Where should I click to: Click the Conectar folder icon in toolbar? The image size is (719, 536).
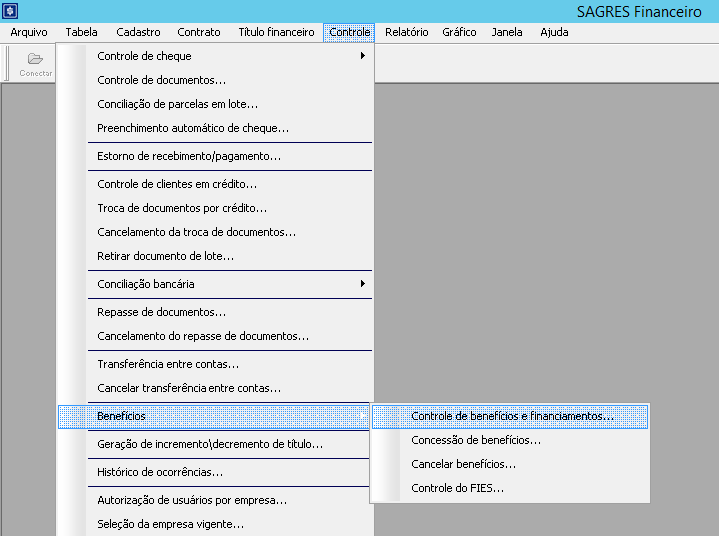[x=35, y=62]
